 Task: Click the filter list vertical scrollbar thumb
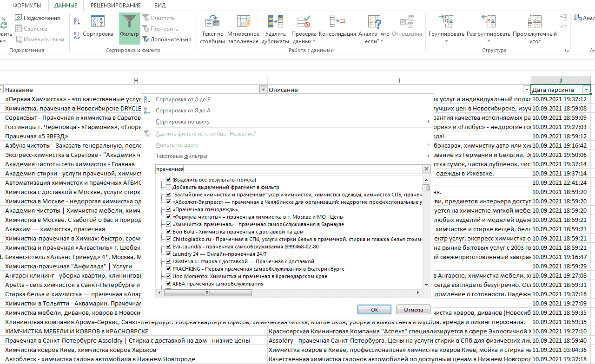(x=426, y=188)
